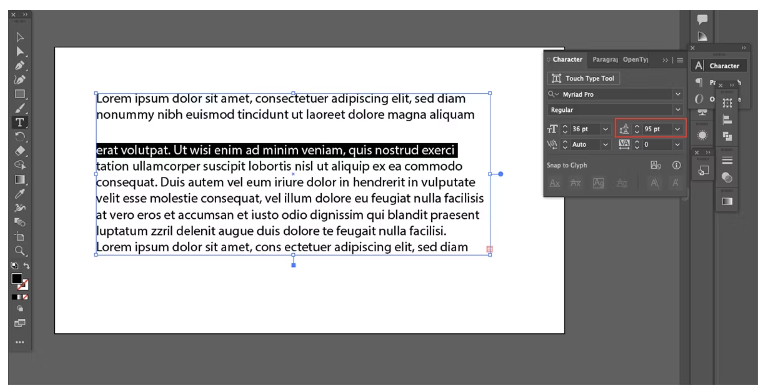The width and height of the screenshot is (767, 389).
Task: Click the Touch Type Tool button
Action: pos(584,78)
